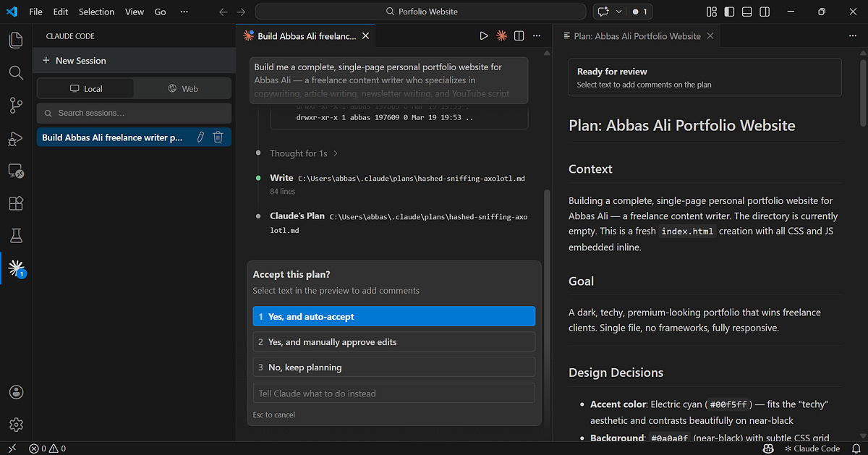Open the Search view in activity bar
868x455 pixels.
click(16, 72)
